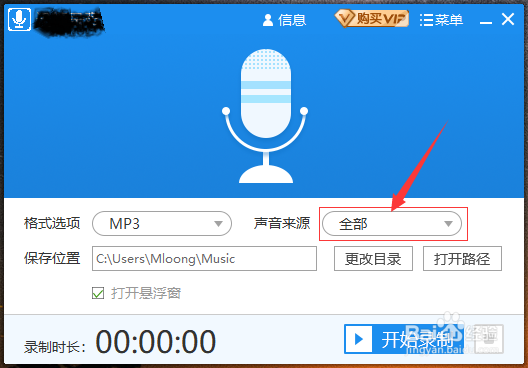This screenshot has height=368, width=528.
Task: Expand the 格式选项 MP3 dropdown
Action: coord(162,224)
